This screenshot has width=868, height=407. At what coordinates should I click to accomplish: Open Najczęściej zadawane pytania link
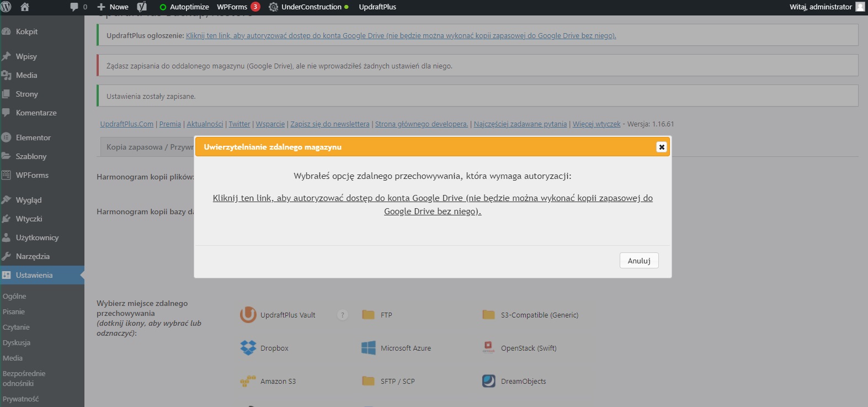[x=520, y=124]
